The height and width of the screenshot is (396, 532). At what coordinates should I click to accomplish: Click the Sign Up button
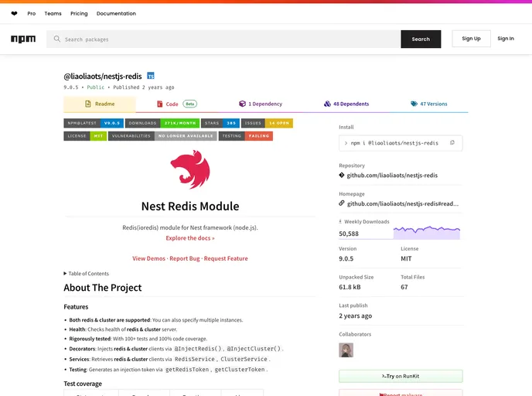471,39
